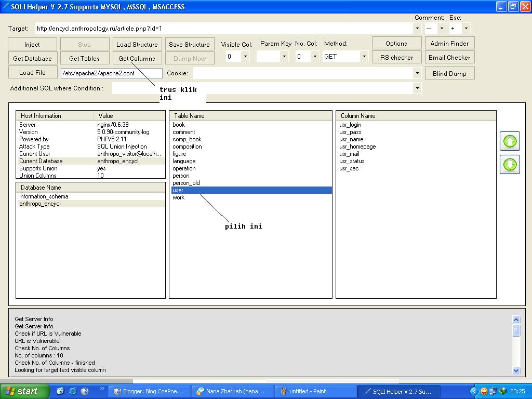Click the Table Name column header
532x399 pixels.
click(x=250, y=116)
